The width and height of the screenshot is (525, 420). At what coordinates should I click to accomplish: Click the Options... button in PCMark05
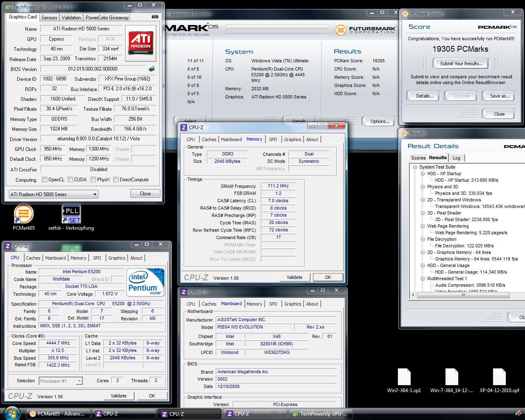click(380, 121)
